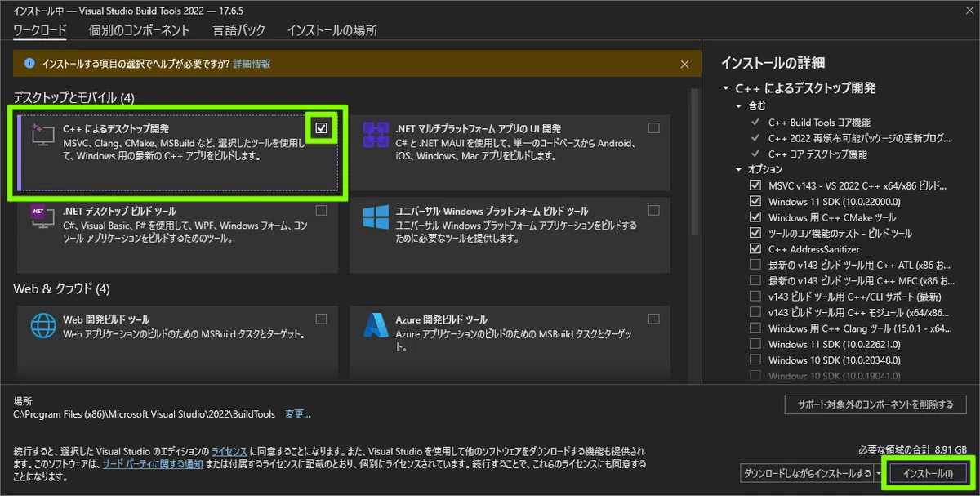
Task: Check the Azure 開発ビルド ツール checkbox
Action: tap(654, 319)
